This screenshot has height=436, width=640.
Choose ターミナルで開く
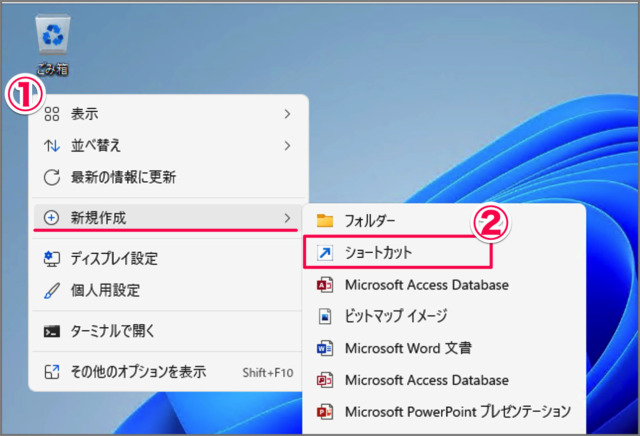click(168, 331)
